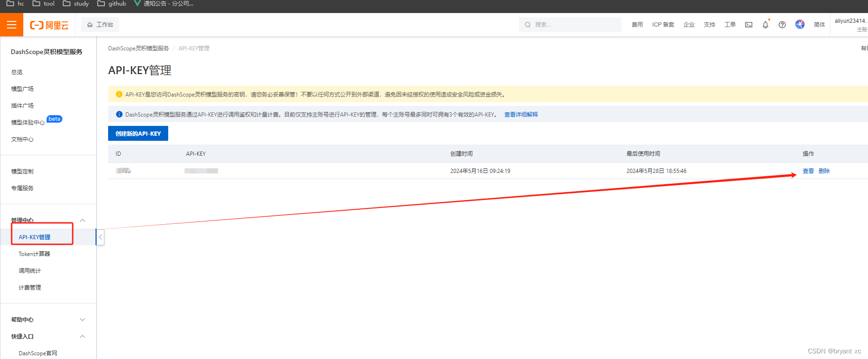Click the blue info icon in notice
Viewport: 868px width, 359px height.
pos(119,114)
